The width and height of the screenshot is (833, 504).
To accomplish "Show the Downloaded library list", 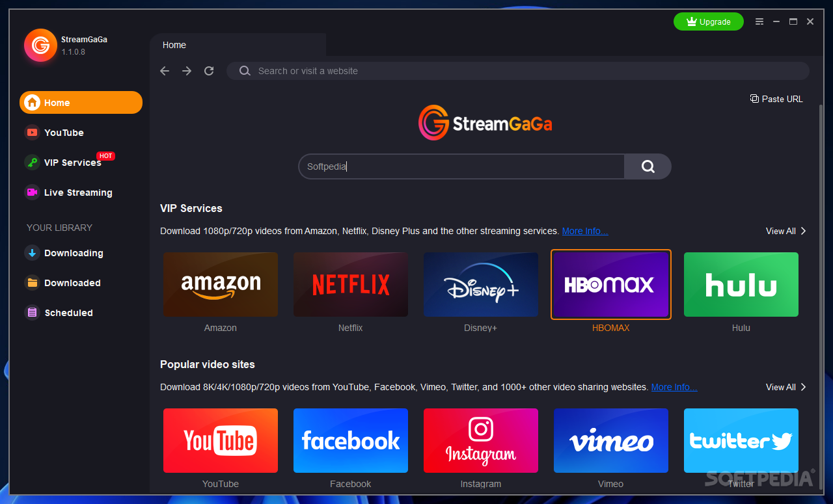I will point(63,283).
